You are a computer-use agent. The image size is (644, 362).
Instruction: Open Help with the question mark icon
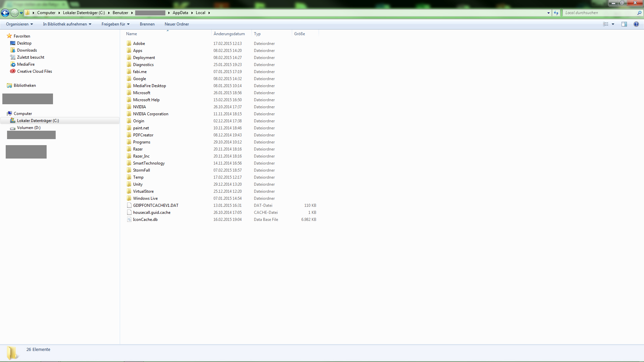636,24
